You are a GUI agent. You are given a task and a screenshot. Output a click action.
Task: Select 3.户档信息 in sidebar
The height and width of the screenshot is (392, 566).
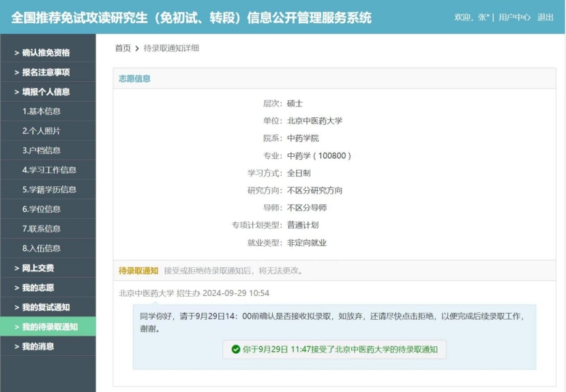[48, 150]
